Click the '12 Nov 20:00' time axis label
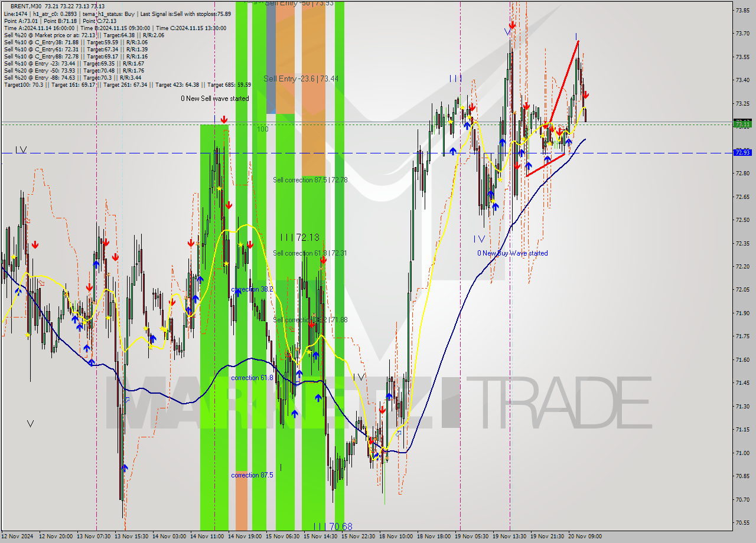The height and width of the screenshot is (543, 756). (x=56, y=537)
